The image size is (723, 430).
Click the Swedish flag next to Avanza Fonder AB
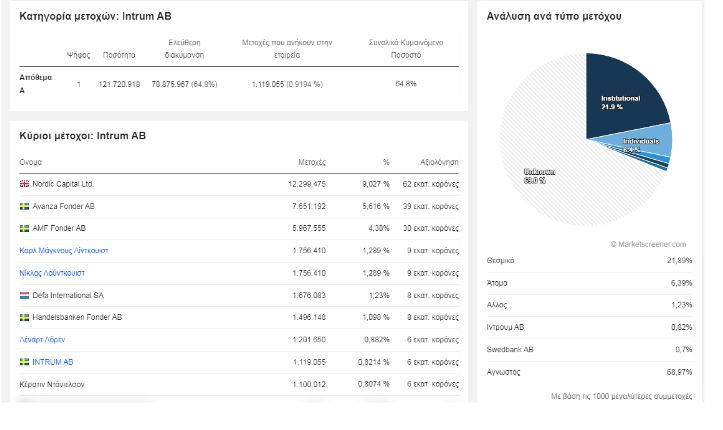(x=25, y=206)
